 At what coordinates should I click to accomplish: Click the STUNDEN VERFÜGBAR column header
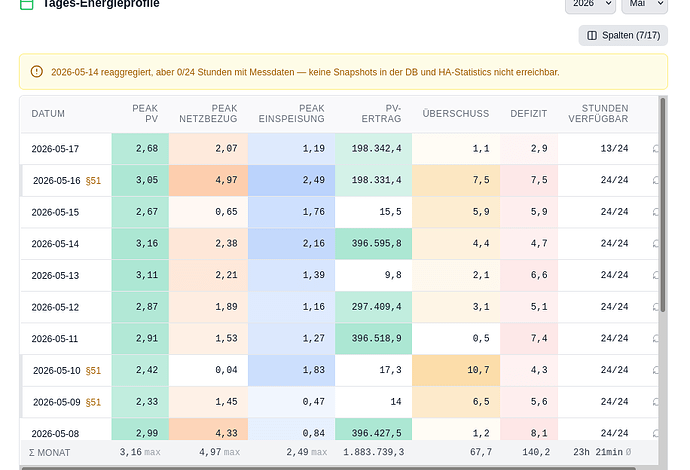click(x=598, y=114)
